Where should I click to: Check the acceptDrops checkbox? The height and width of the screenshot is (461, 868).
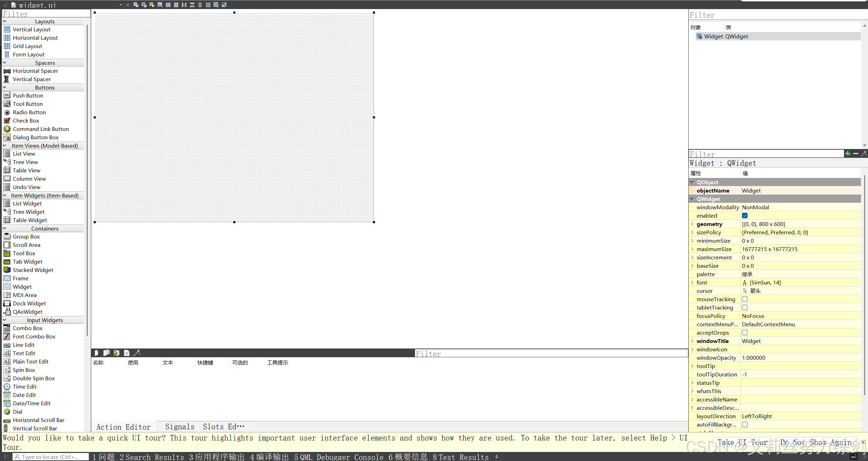[x=745, y=333]
